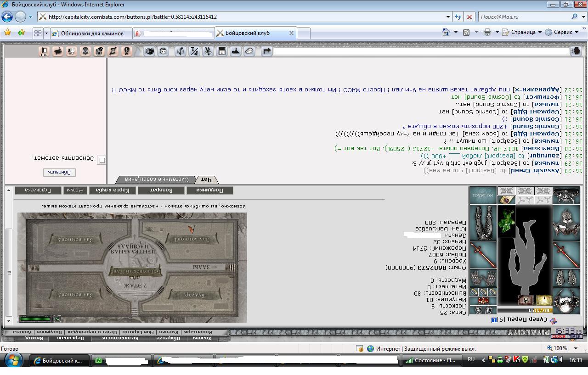
Task: Click the EXIT door icon in chat toolbar
Action: click(x=44, y=51)
